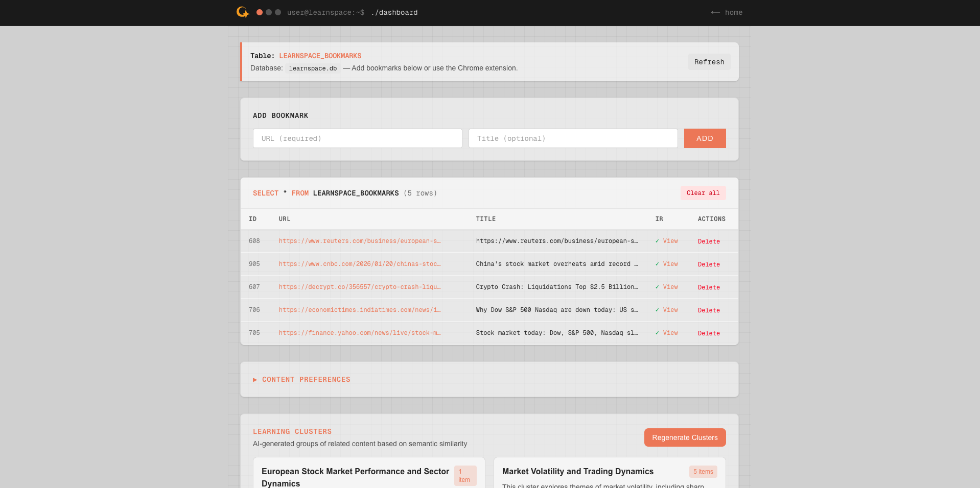Open the reuters.com bookmark URL
This screenshot has width=980, height=488.
pyautogui.click(x=360, y=241)
